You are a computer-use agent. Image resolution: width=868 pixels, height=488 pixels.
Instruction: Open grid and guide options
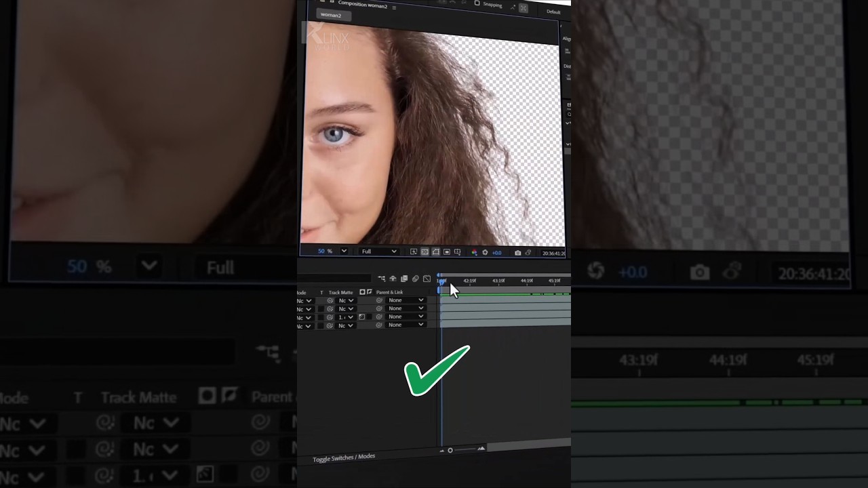[x=457, y=252]
